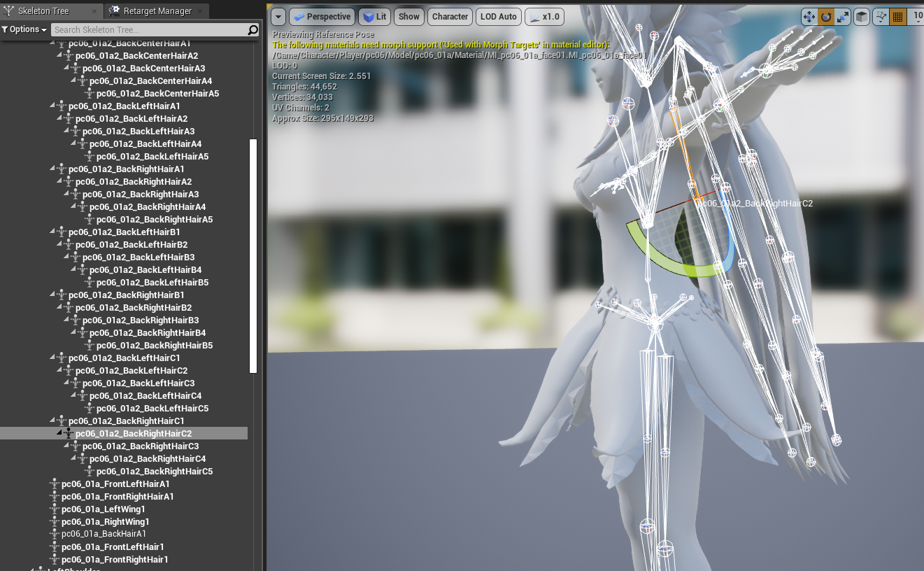The height and width of the screenshot is (571, 924).
Task: Toggle grid snapping in the viewport
Action: [899, 17]
